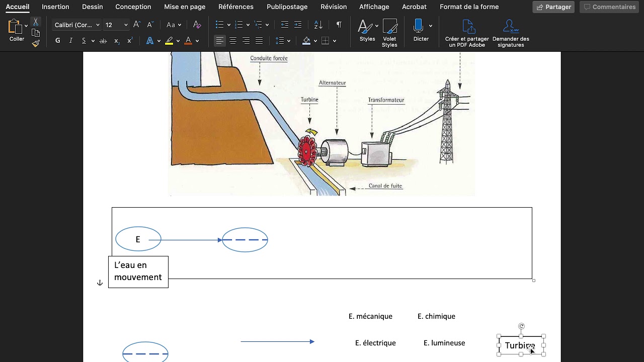Screen dimensions: 644x362
Task: Center text alignment
Action: click(x=233, y=41)
